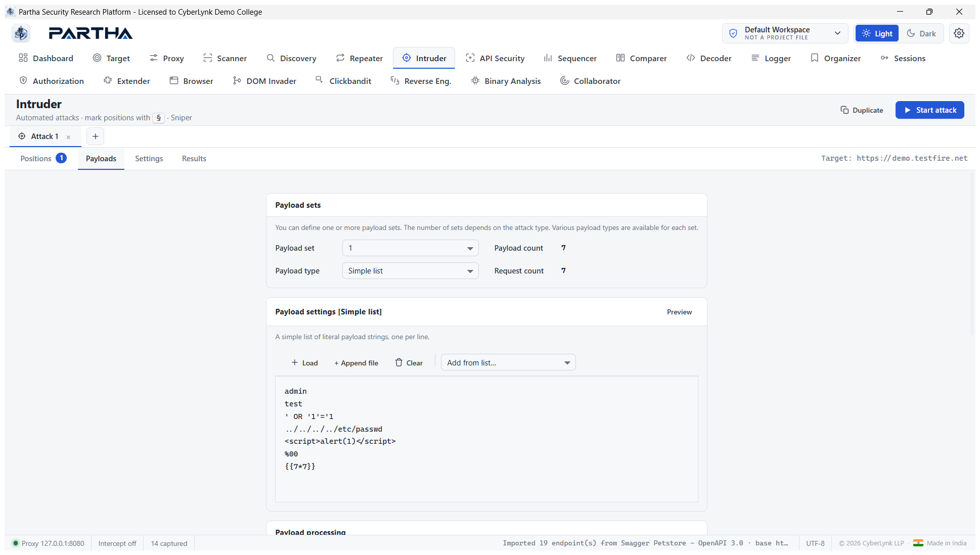
Task: Open the Default Workspace dropdown
Action: coord(785,33)
